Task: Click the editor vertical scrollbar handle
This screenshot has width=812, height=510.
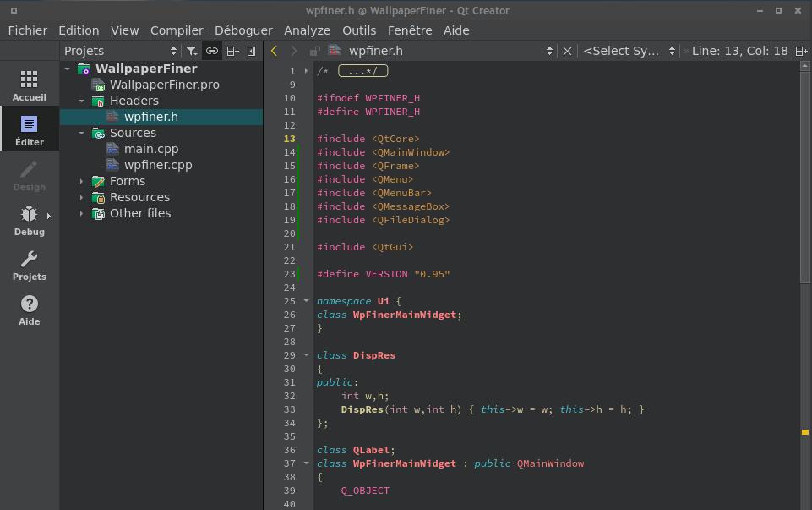Action: pyautogui.click(x=804, y=178)
